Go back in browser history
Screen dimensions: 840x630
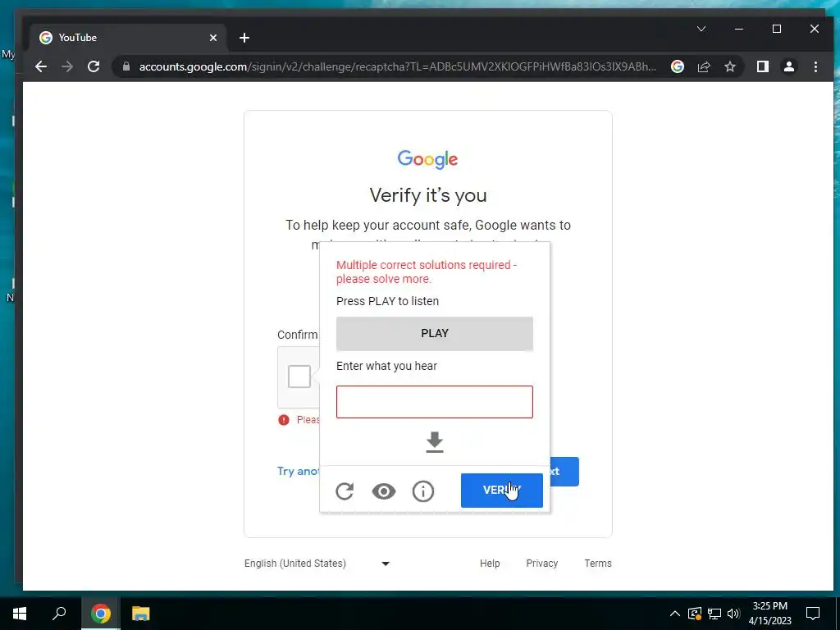click(41, 66)
